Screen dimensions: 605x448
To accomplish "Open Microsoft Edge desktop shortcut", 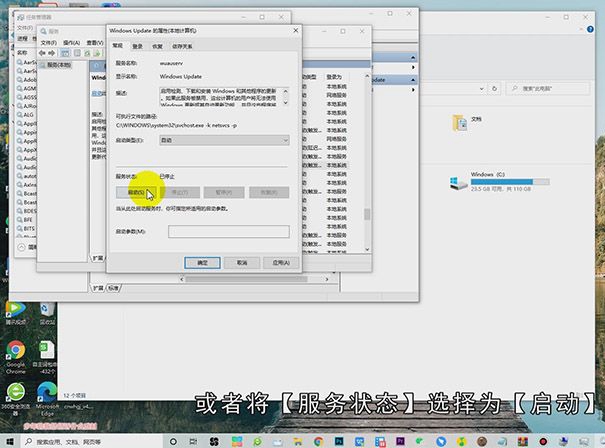I will click(47, 399).
